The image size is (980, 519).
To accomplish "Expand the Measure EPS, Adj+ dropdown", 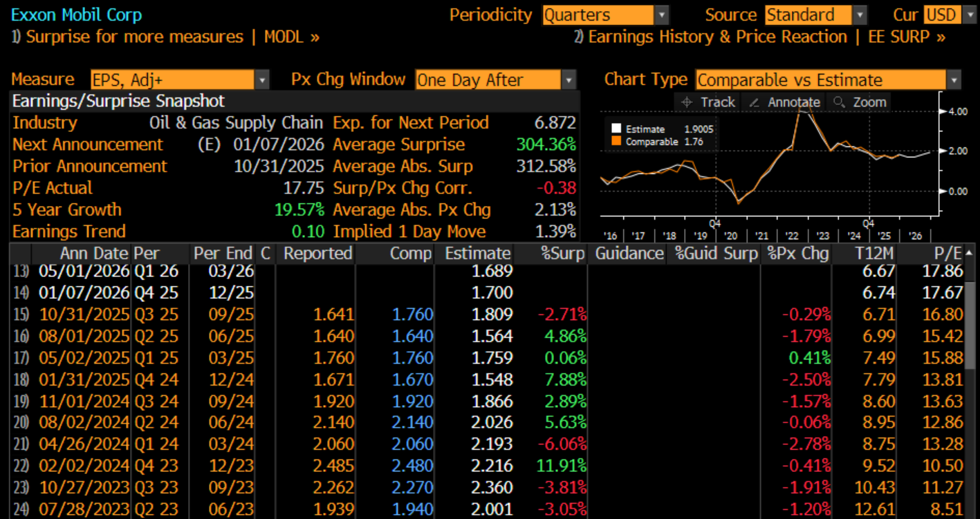I will (180, 79).
